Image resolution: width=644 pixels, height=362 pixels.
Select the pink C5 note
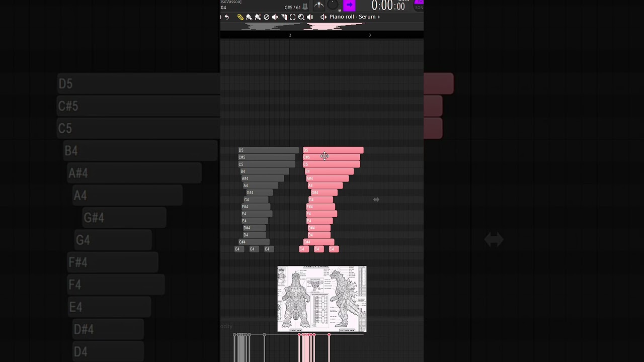click(x=331, y=164)
